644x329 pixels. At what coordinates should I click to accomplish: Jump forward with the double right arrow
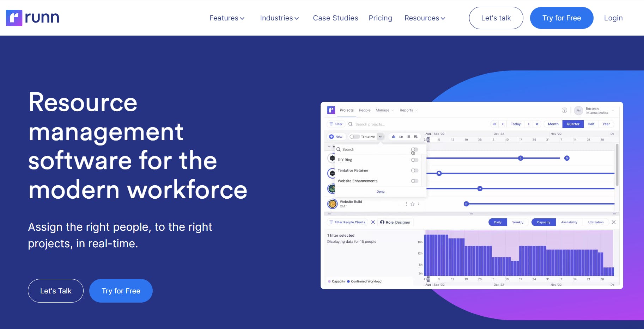coord(537,124)
